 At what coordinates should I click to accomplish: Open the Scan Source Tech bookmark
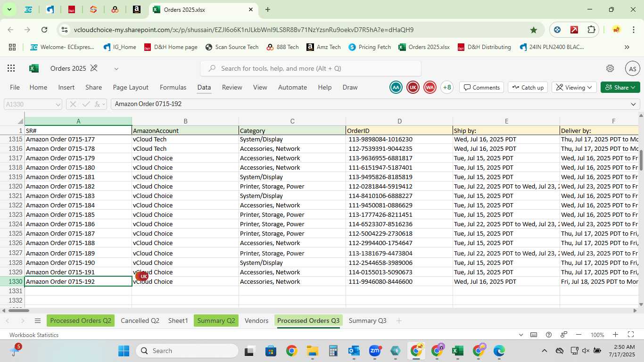232,47
